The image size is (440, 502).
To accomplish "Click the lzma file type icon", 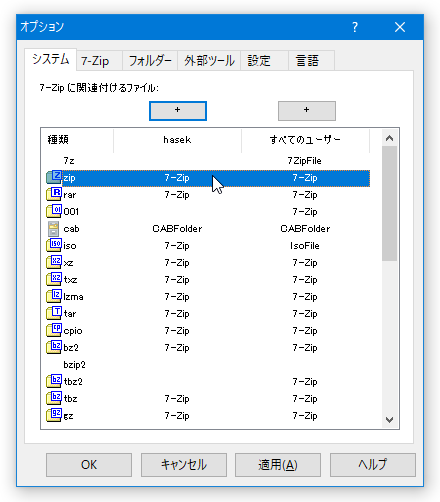I will pos(54,296).
